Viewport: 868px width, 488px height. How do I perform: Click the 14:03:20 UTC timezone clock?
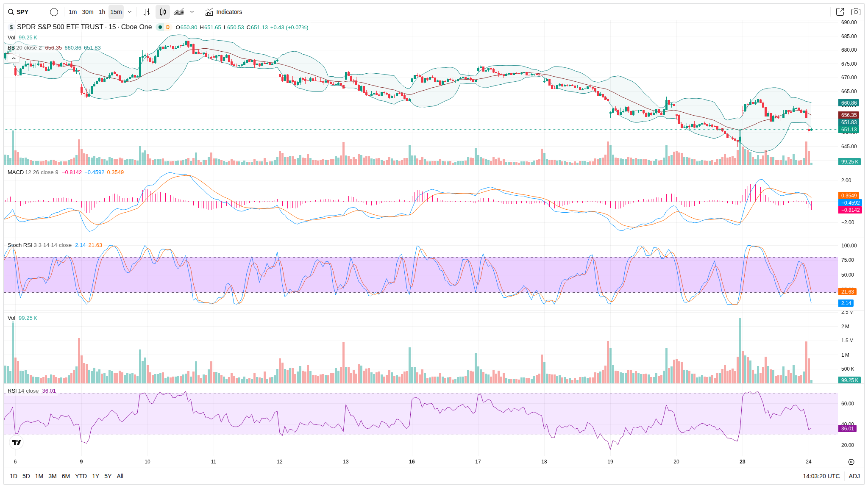[x=821, y=476]
